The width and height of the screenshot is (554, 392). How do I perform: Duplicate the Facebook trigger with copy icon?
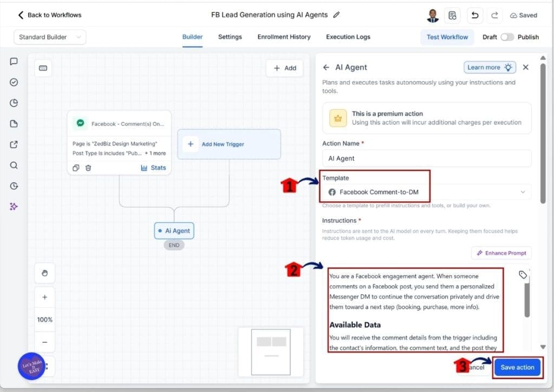[76, 168]
